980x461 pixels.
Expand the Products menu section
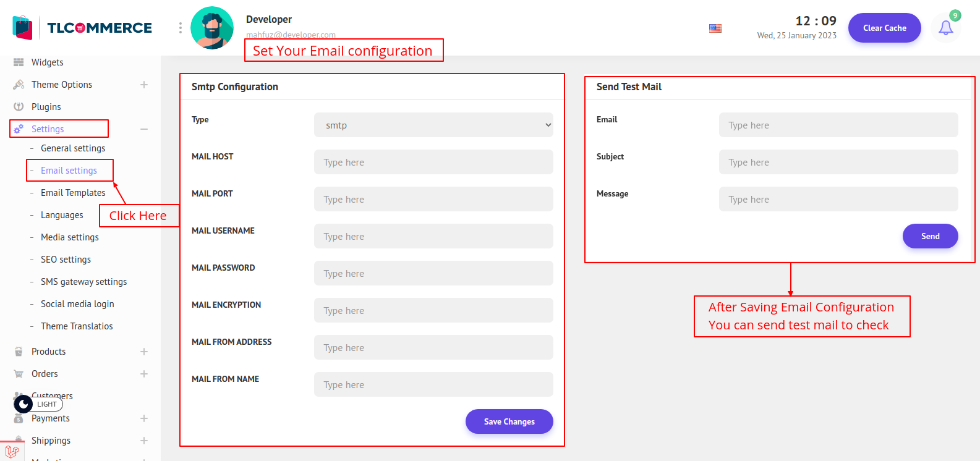tap(144, 352)
